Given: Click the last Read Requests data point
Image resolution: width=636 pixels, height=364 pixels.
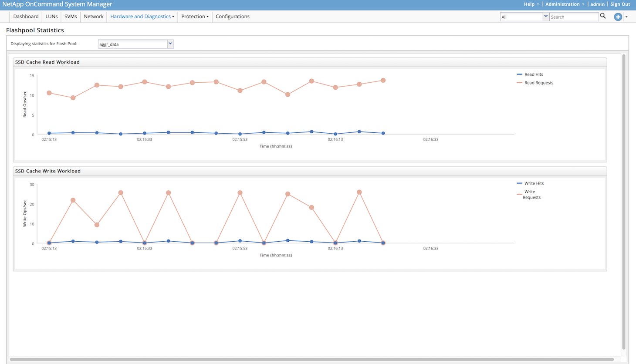Looking at the screenshot, I should pyautogui.click(x=383, y=81).
